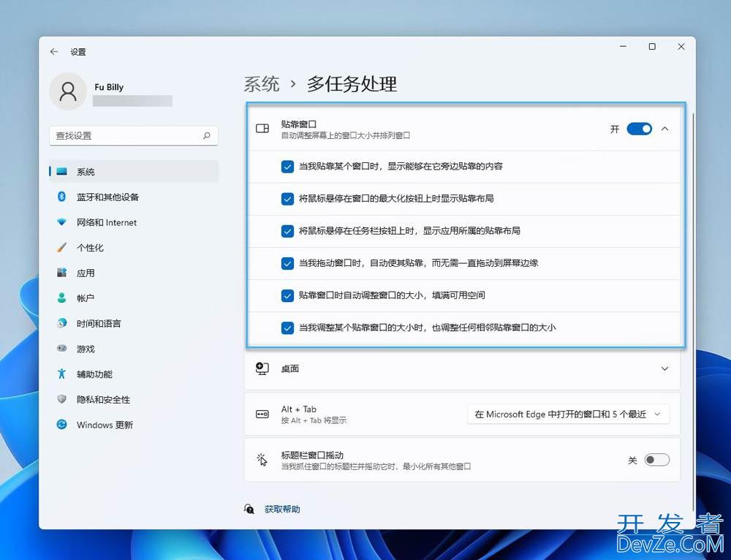Open 蓝牙和其他设备 settings
731x560 pixels.
tap(133, 197)
